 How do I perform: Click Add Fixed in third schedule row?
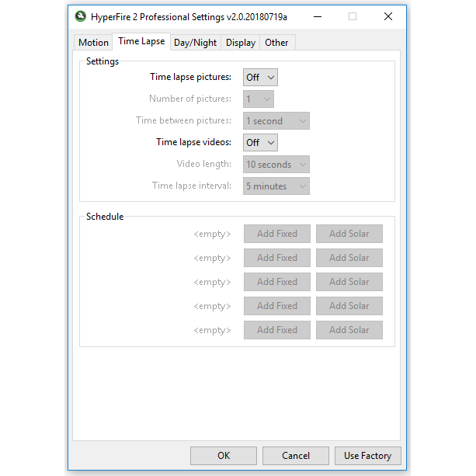point(277,282)
